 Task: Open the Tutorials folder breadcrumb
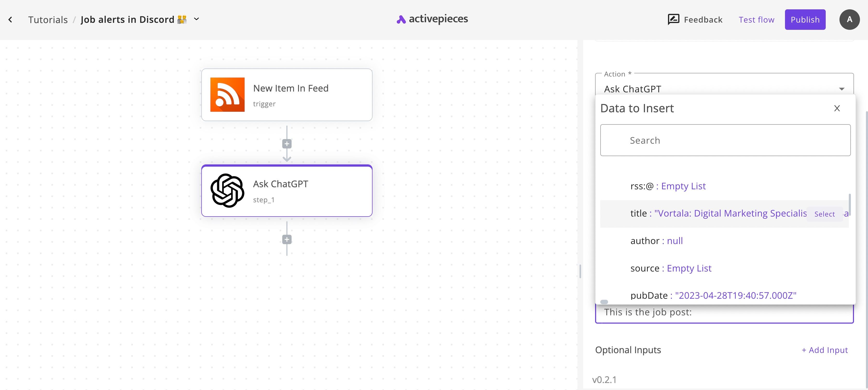48,19
